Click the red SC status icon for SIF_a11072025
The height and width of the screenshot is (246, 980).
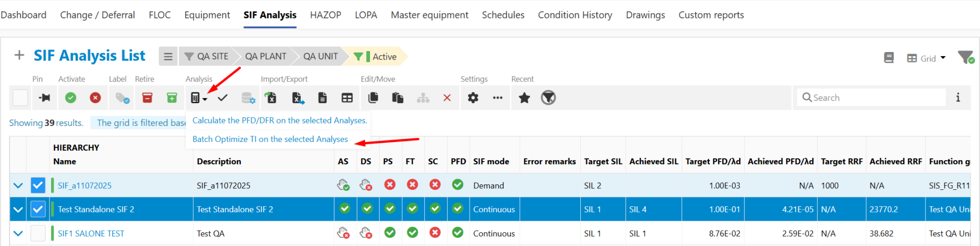(x=435, y=185)
